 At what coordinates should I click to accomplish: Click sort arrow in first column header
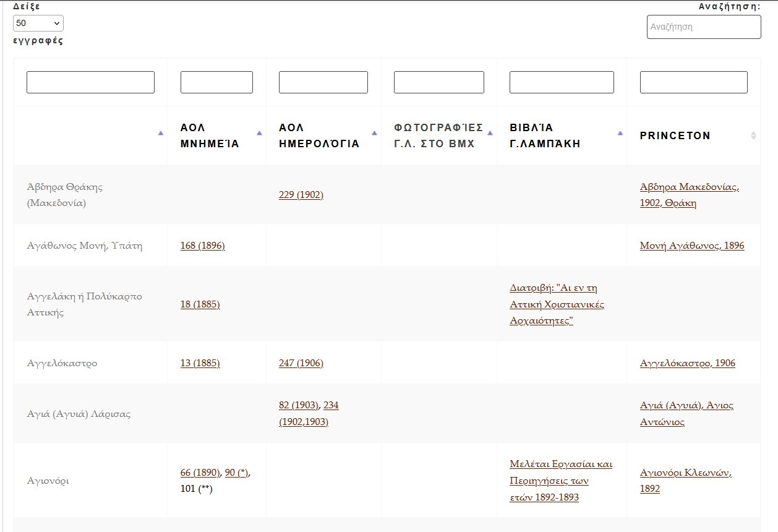pos(161,133)
